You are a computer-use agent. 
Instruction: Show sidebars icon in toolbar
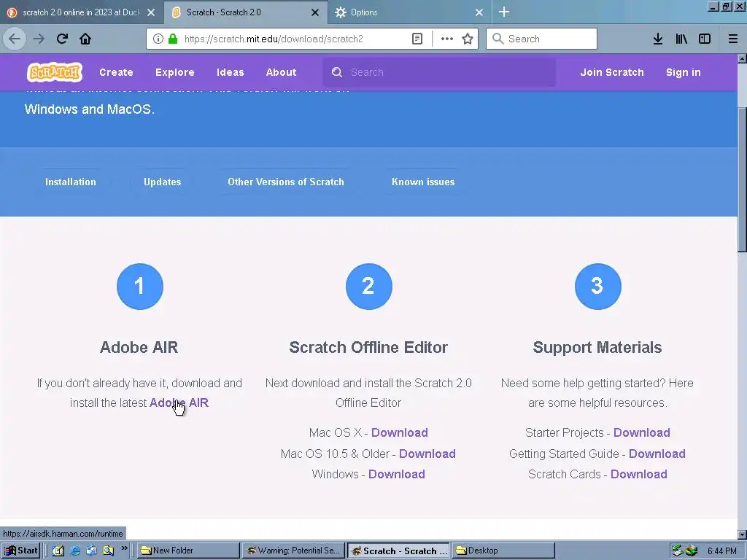coord(705,39)
